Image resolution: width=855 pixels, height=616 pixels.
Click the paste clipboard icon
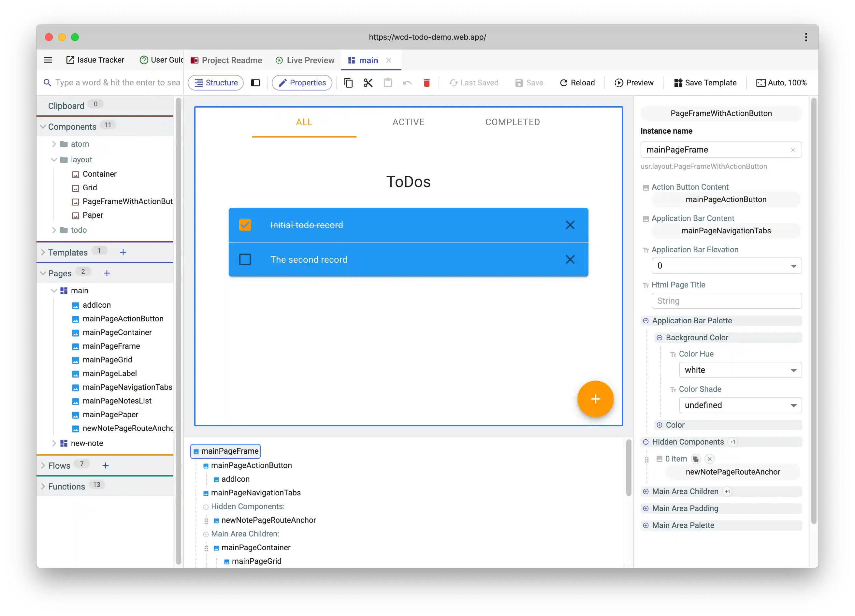point(388,82)
